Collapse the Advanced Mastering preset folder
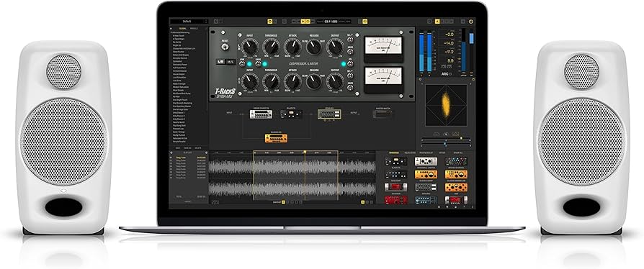Image resolution: width=644 pixels, height=269 pixels. click(x=171, y=32)
